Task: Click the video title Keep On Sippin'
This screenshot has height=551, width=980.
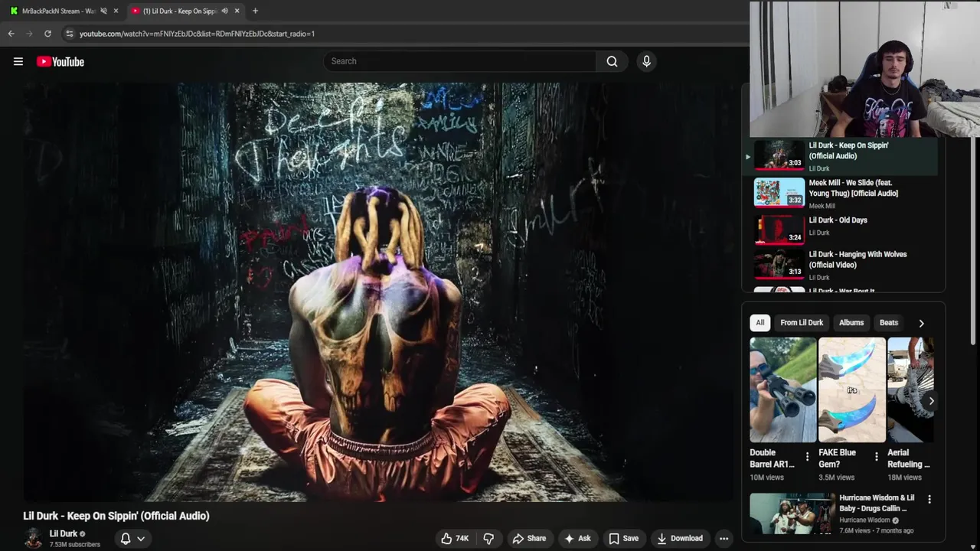Action: pyautogui.click(x=116, y=516)
